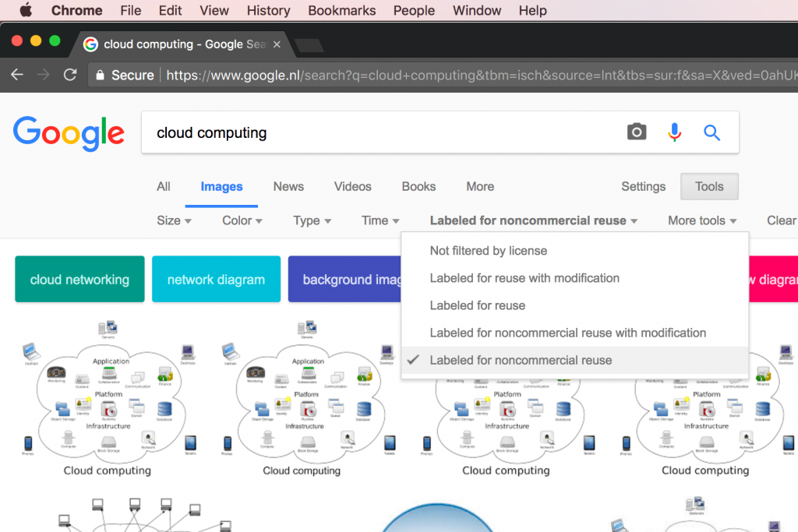Choose the plain Labeled for reuse option
This screenshot has width=798, height=532.
click(574, 305)
